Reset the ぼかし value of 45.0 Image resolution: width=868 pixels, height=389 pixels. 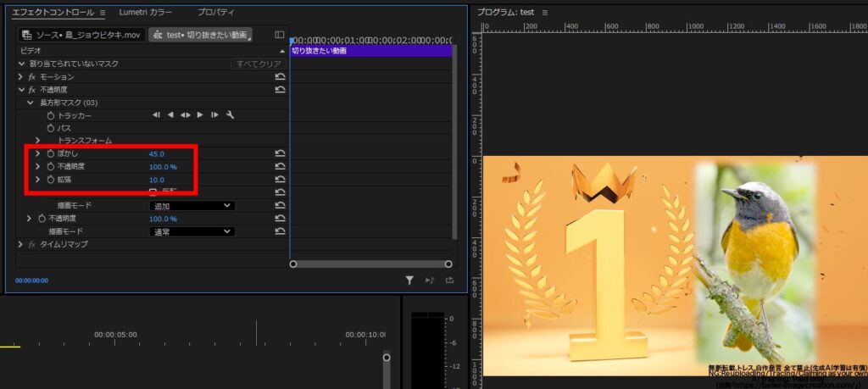click(x=280, y=154)
